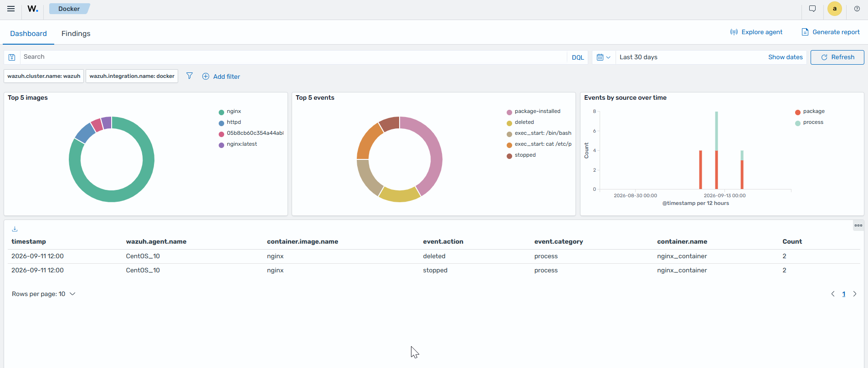Click 'stopped' event.action cell
868x368 pixels.
[435, 270]
